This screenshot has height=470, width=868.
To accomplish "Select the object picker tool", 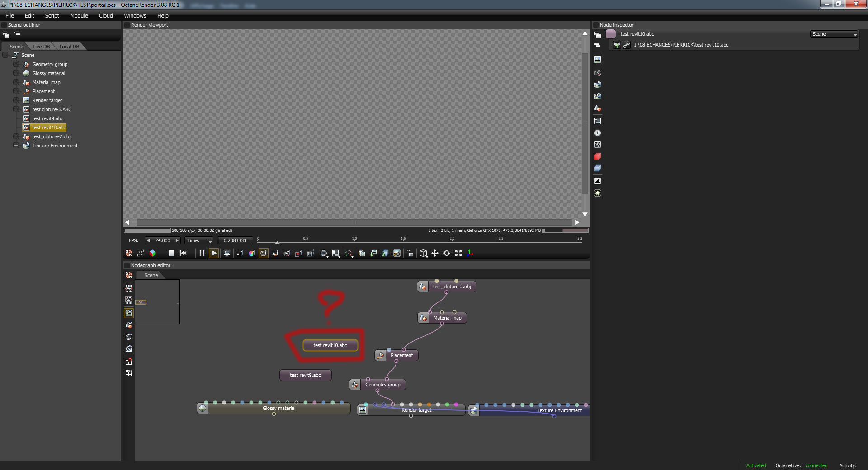I will (x=275, y=253).
